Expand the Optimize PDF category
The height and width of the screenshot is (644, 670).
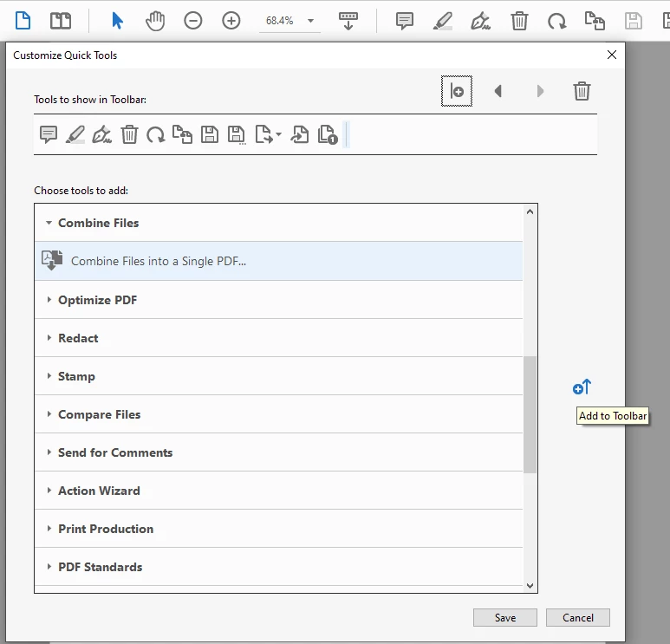click(49, 300)
